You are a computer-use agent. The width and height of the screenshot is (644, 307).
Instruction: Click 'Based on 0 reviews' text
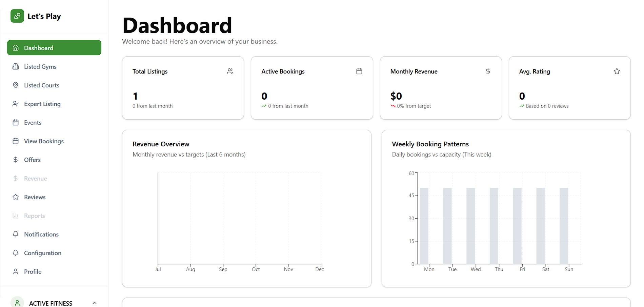[547, 106]
